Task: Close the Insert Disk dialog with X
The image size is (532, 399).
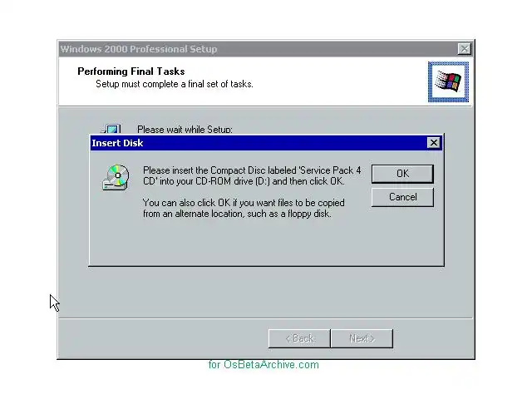Action: point(434,143)
